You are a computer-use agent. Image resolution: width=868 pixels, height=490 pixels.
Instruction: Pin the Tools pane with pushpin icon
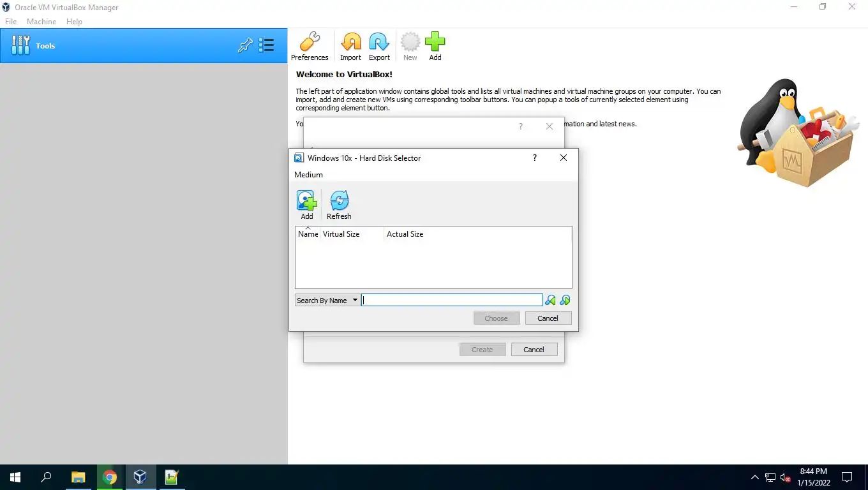245,45
